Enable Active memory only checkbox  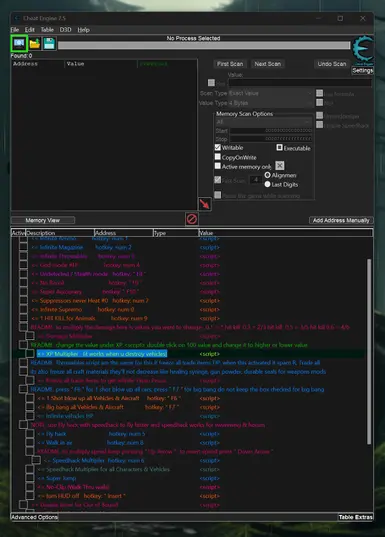[x=218, y=166]
